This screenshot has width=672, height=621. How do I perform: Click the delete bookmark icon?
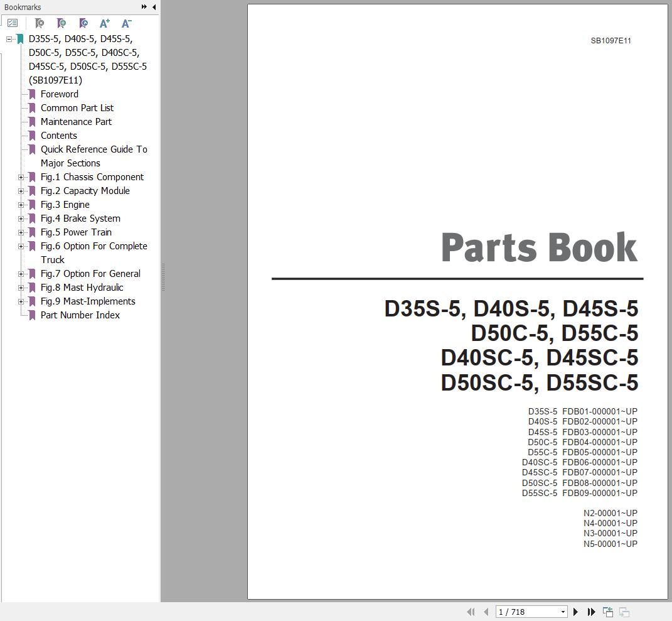pyautogui.click(x=40, y=23)
